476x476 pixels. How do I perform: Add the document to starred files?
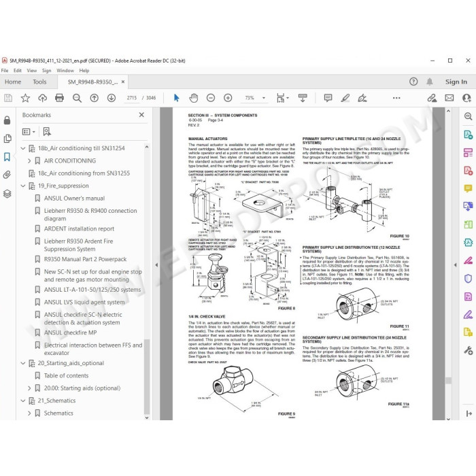[25, 98]
